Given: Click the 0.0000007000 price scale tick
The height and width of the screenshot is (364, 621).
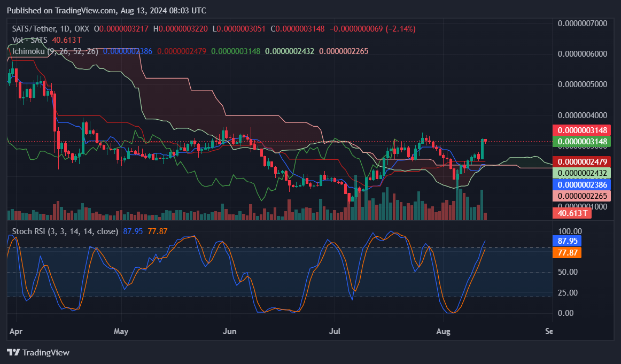Looking at the screenshot, I should (582, 24).
